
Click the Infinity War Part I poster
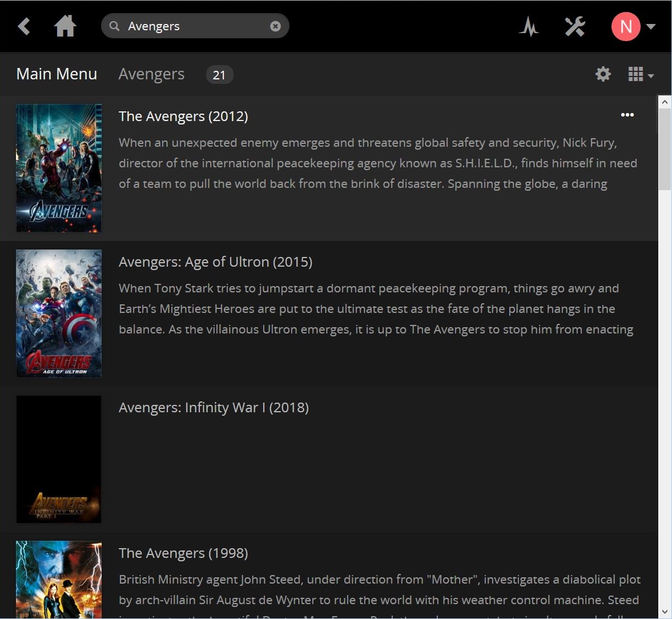tap(59, 460)
